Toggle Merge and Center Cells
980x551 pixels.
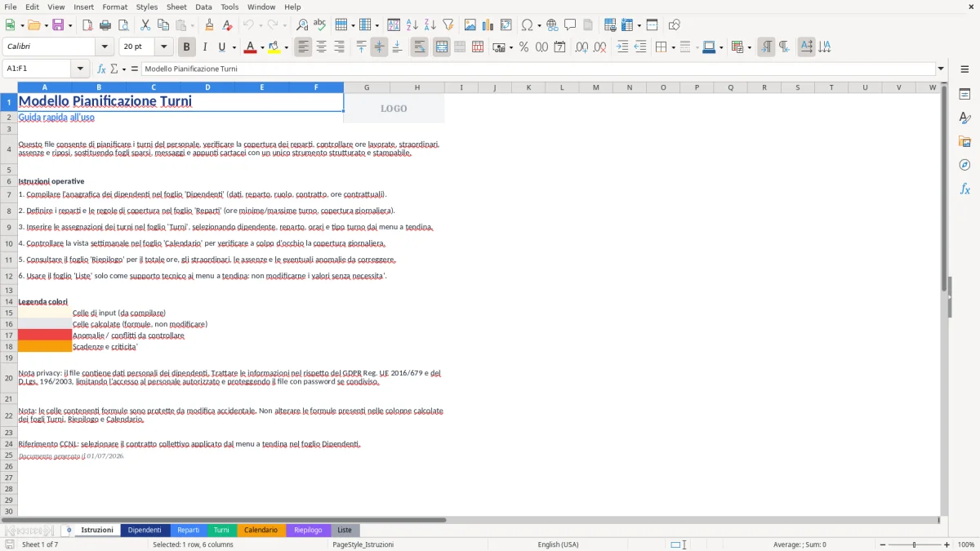[x=442, y=47]
